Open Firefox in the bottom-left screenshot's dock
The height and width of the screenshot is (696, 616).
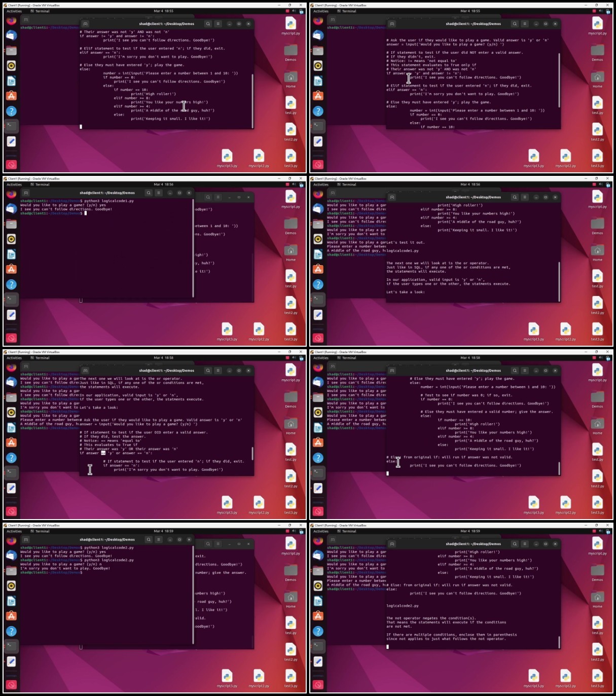click(x=11, y=541)
